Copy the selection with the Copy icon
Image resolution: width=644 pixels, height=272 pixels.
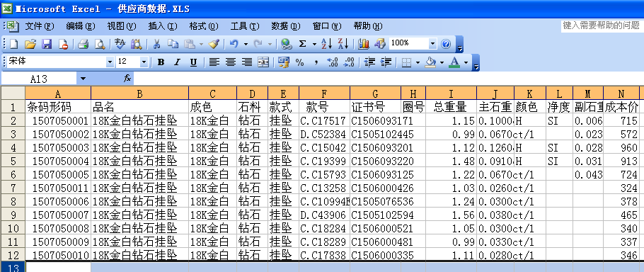[173, 44]
